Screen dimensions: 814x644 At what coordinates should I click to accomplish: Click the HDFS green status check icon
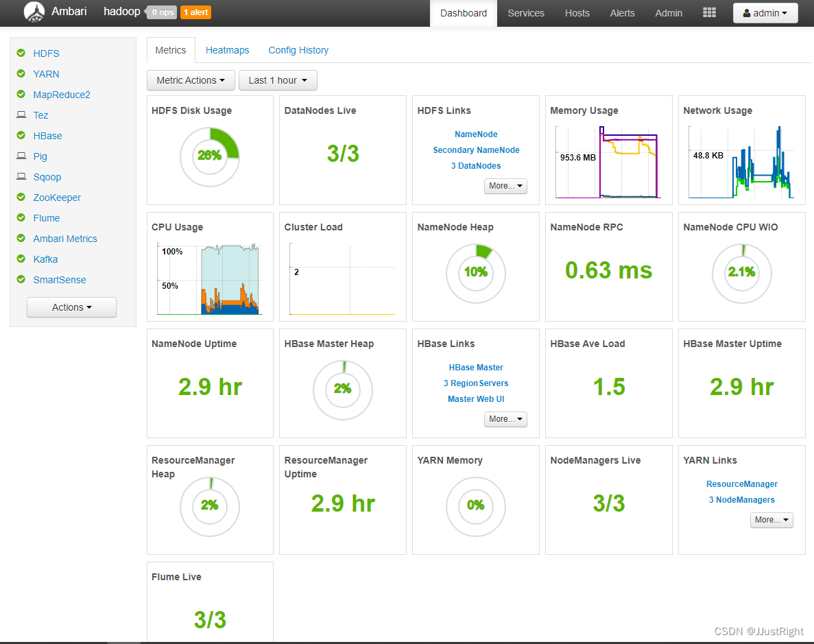pos(21,53)
